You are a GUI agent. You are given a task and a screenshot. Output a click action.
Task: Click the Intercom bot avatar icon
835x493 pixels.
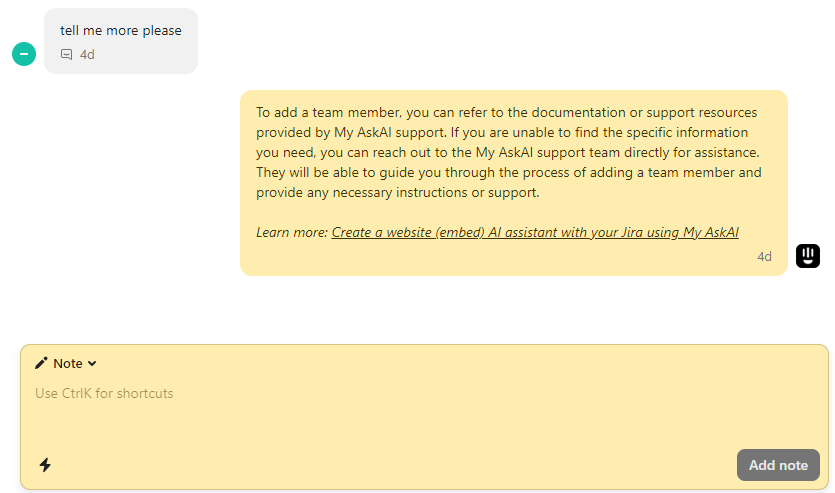(808, 256)
